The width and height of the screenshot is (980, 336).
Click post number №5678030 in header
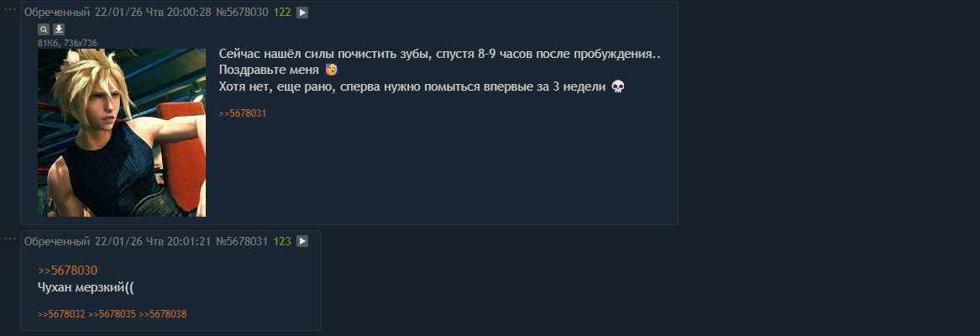click(242, 13)
